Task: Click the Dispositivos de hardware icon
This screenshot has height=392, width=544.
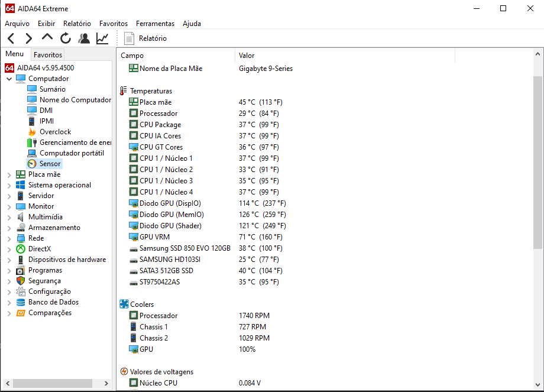Action: click(21, 260)
